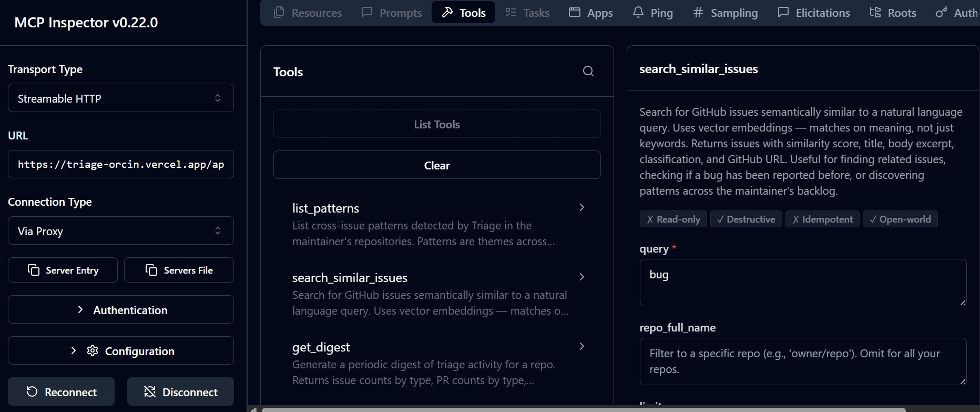Switch to the Sampling tab
This screenshot has width=980, height=412.
pyautogui.click(x=725, y=13)
